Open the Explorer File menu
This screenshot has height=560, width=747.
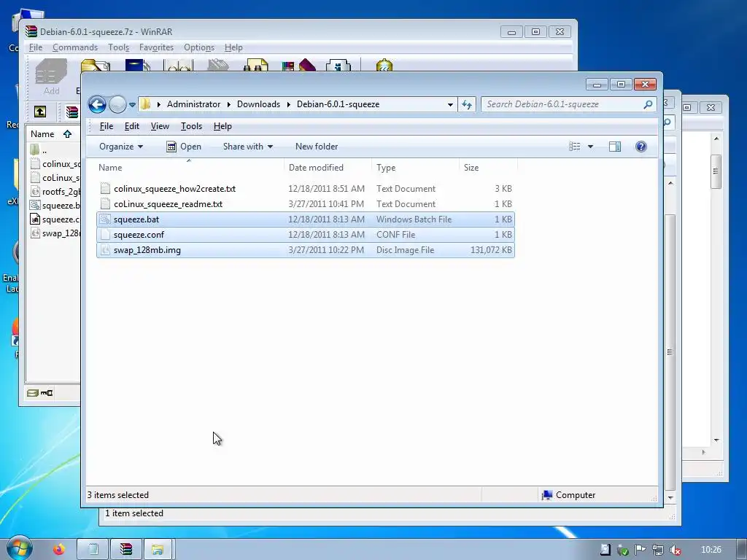pyautogui.click(x=107, y=126)
